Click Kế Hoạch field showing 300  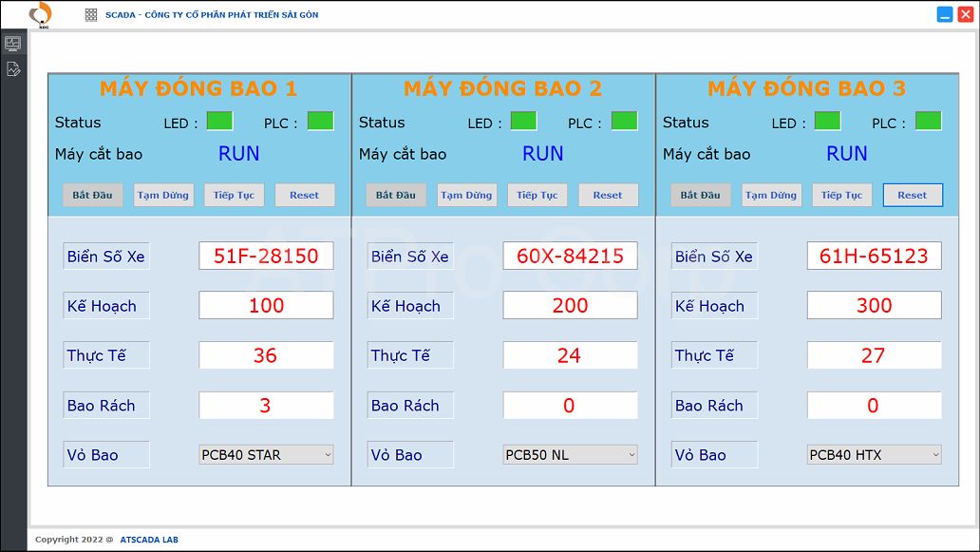(874, 305)
